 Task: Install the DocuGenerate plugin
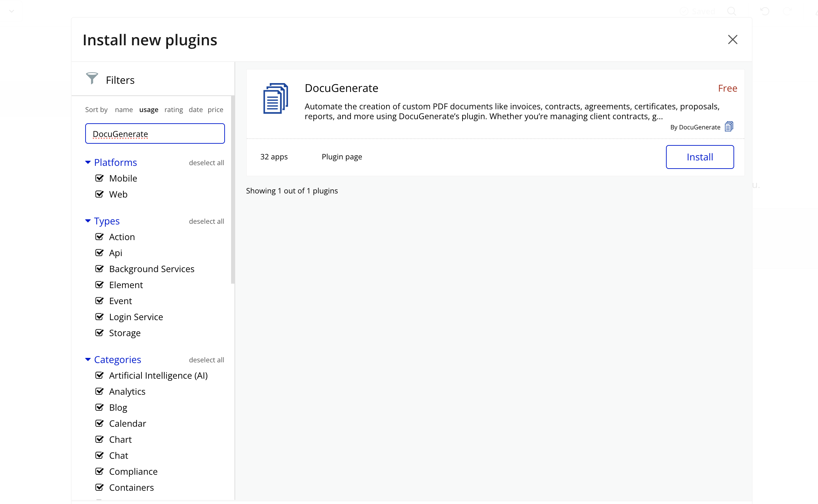[x=700, y=157]
